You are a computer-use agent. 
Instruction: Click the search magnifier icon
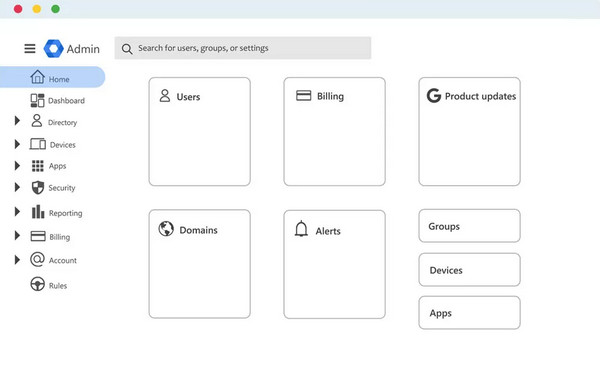pyautogui.click(x=127, y=49)
